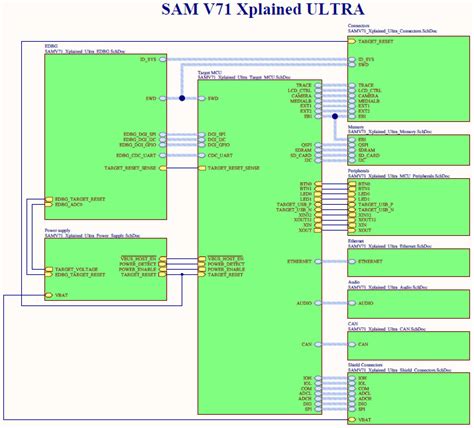Select the SAMV71_Xplained_Ultra_Connectors.SchDoc file name label

tap(392, 31)
